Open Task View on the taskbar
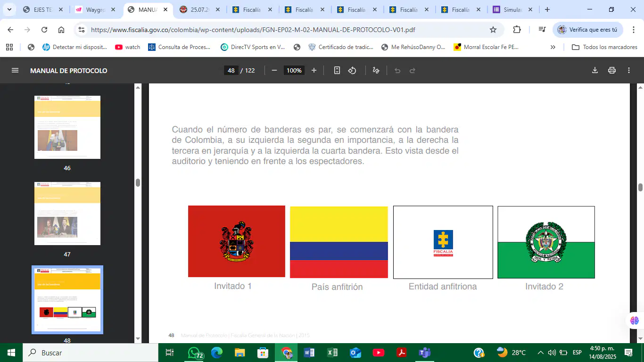Viewport: 644px width, 362px height. [x=170, y=353]
